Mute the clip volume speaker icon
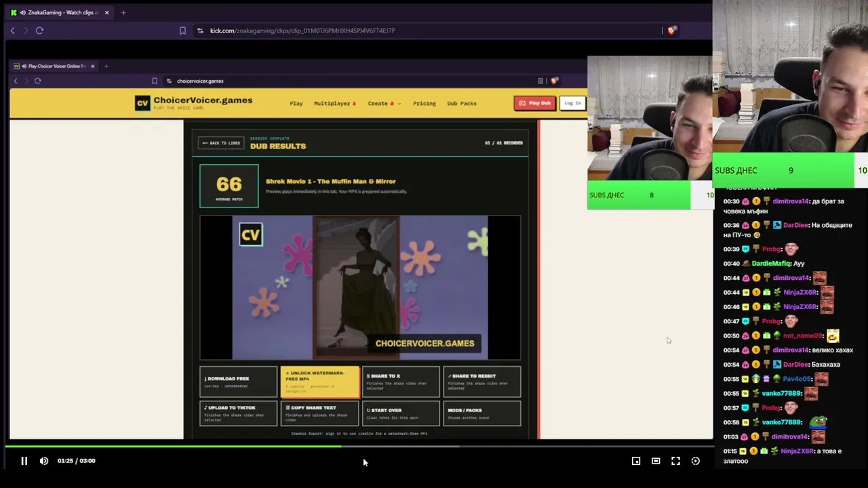This screenshot has width=868, height=488. coord(44,461)
